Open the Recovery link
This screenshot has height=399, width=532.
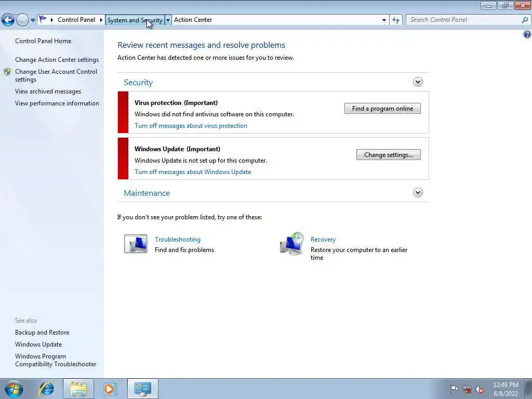(x=323, y=239)
